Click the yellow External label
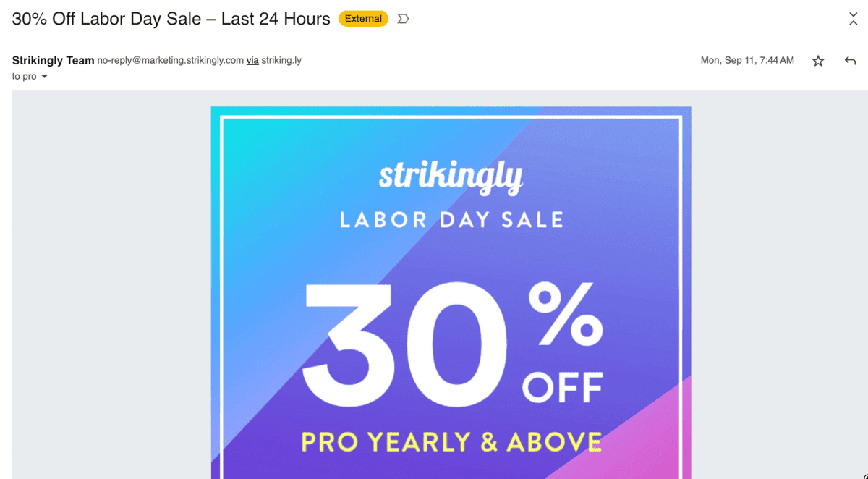This screenshot has width=868, height=479. tap(363, 19)
